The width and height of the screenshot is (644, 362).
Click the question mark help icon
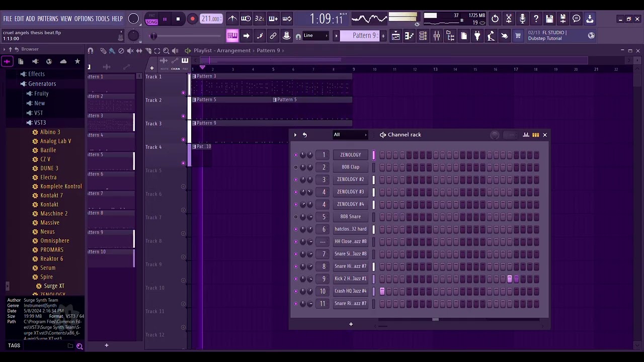click(536, 19)
